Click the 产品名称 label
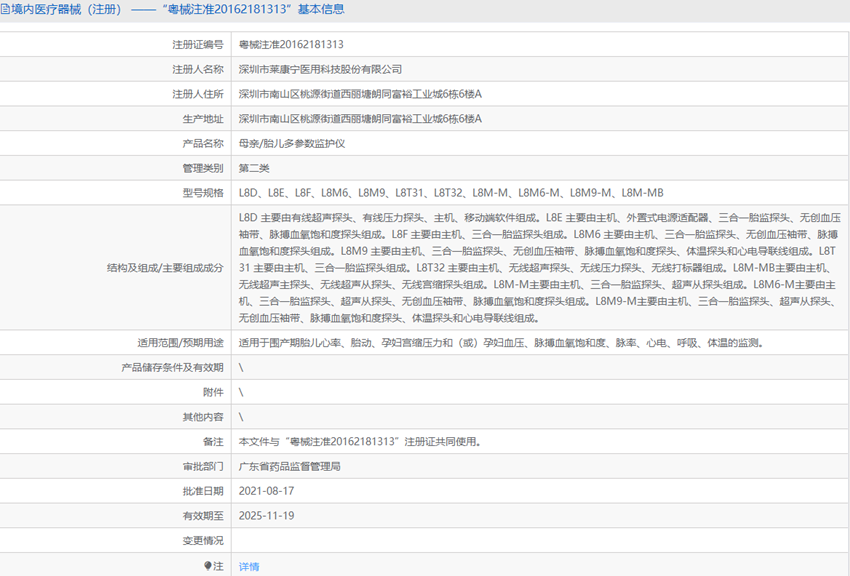 click(203, 144)
